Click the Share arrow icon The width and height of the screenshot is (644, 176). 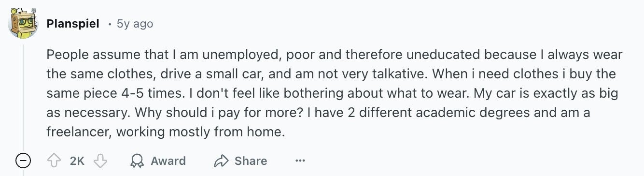(221, 161)
